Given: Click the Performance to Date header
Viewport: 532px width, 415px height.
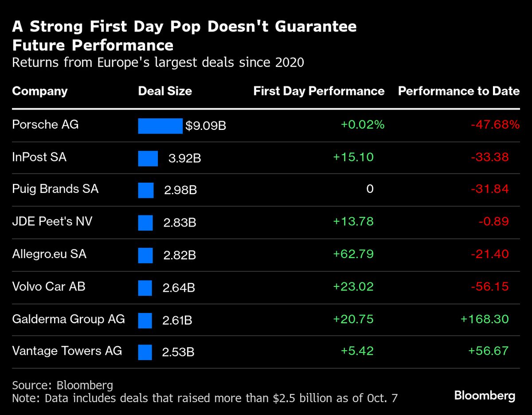Looking at the screenshot, I should [459, 91].
